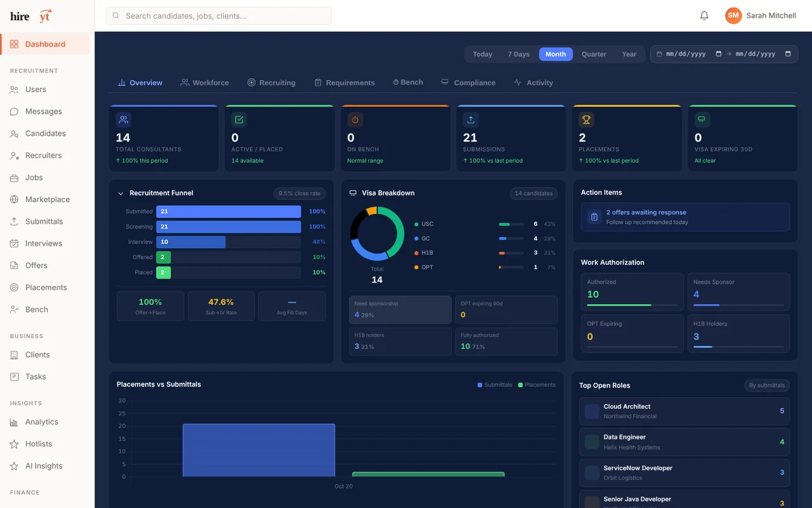Click the 14 candidates badge
The width and height of the screenshot is (812, 508).
pyautogui.click(x=534, y=193)
